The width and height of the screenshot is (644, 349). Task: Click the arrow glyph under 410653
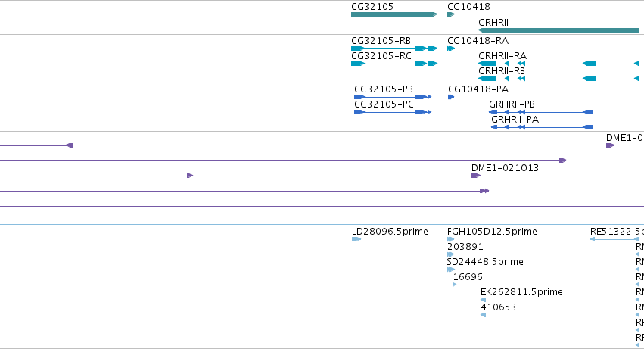pyautogui.click(x=483, y=315)
